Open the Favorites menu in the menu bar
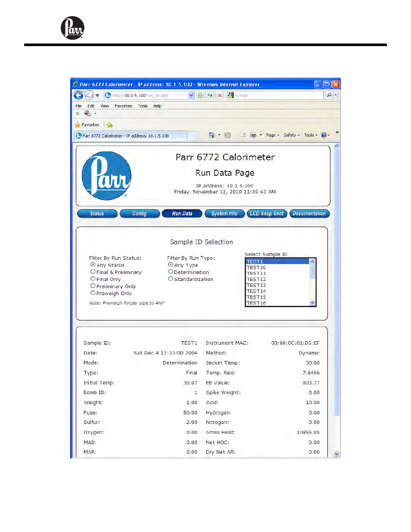 pyautogui.click(x=123, y=106)
